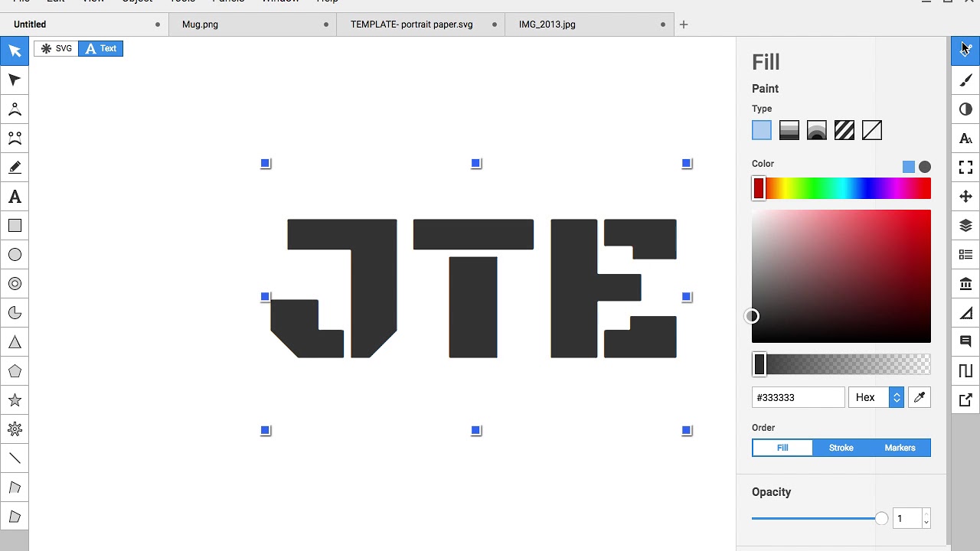The image size is (980, 551).
Task: Click the rainbow hue slider
Action: click(x=841, y=188)
